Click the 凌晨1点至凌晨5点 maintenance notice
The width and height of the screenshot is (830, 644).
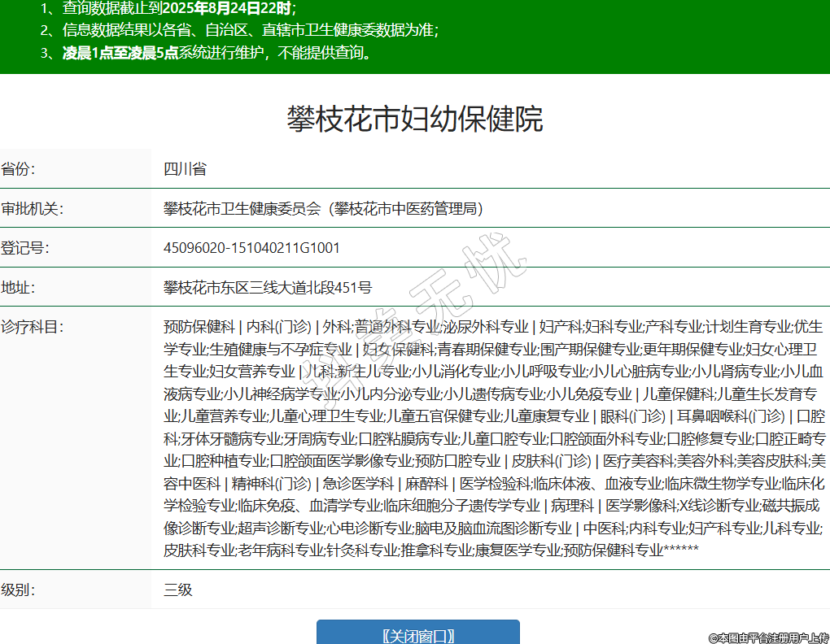120,54
